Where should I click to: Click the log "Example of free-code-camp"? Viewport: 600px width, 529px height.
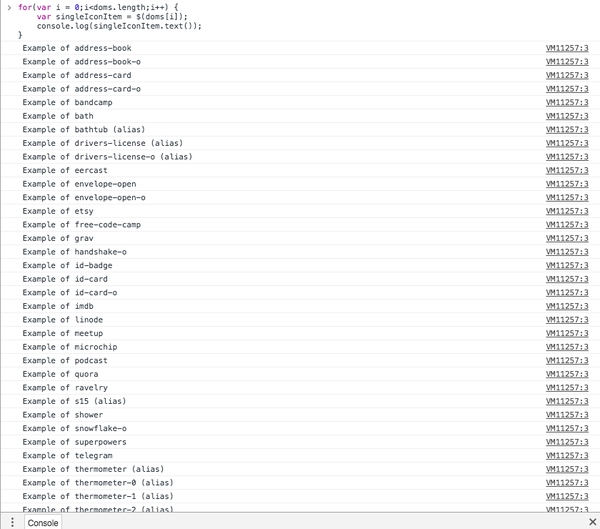click(82, 225)
